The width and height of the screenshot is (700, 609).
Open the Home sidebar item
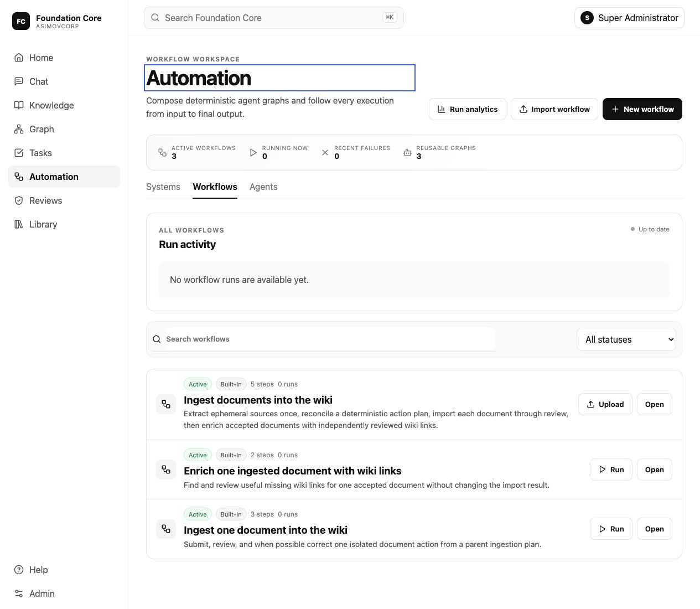point(64,58)
